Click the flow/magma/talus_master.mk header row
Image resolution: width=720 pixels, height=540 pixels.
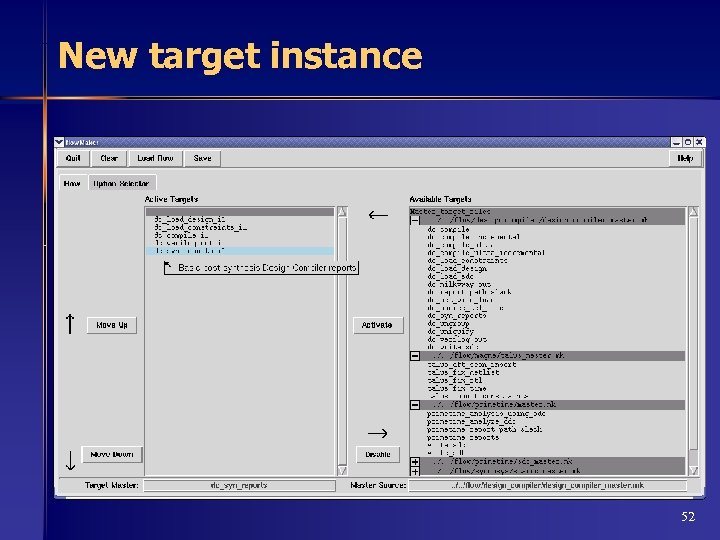(x=547, y=356)
